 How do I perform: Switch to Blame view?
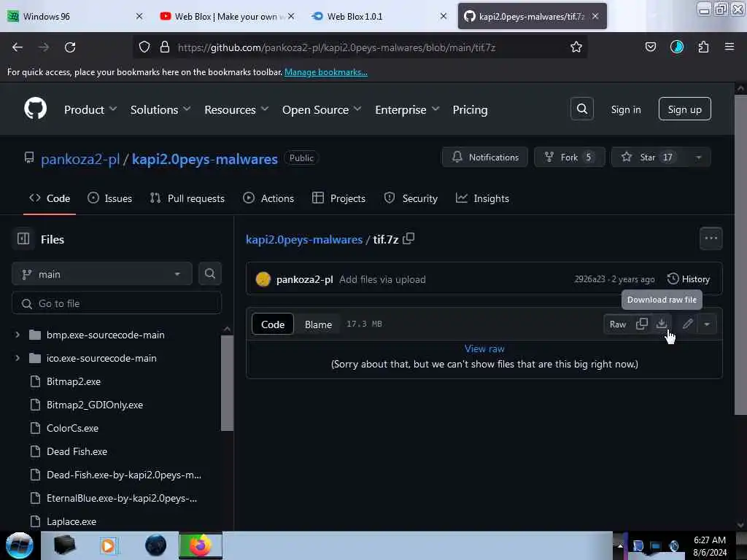pyautogui.click(x=318, y=324)
